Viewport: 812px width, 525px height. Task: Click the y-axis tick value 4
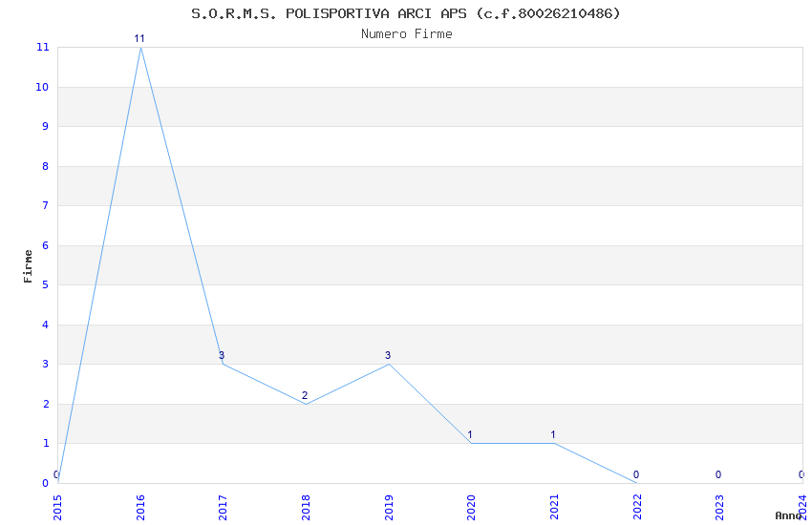46,325
